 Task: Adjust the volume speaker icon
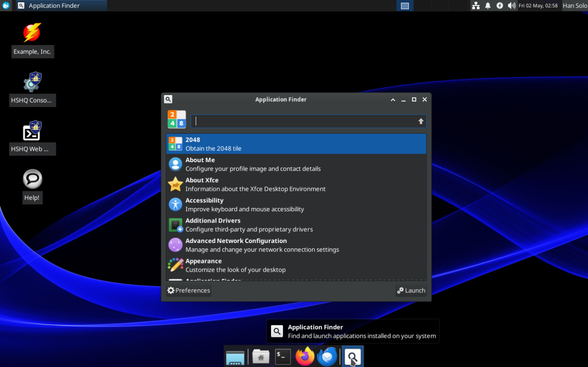click(511, 5)
